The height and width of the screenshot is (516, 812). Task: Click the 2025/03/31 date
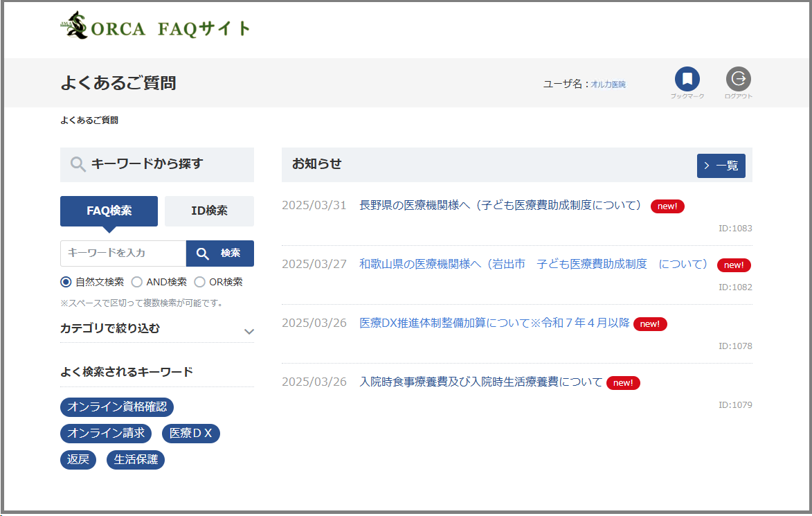tap(314, 205)
